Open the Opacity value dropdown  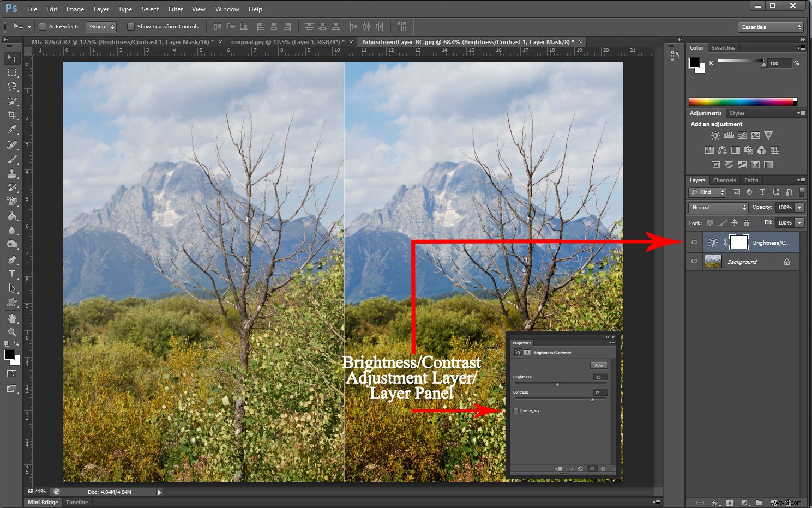coord(798,207)
